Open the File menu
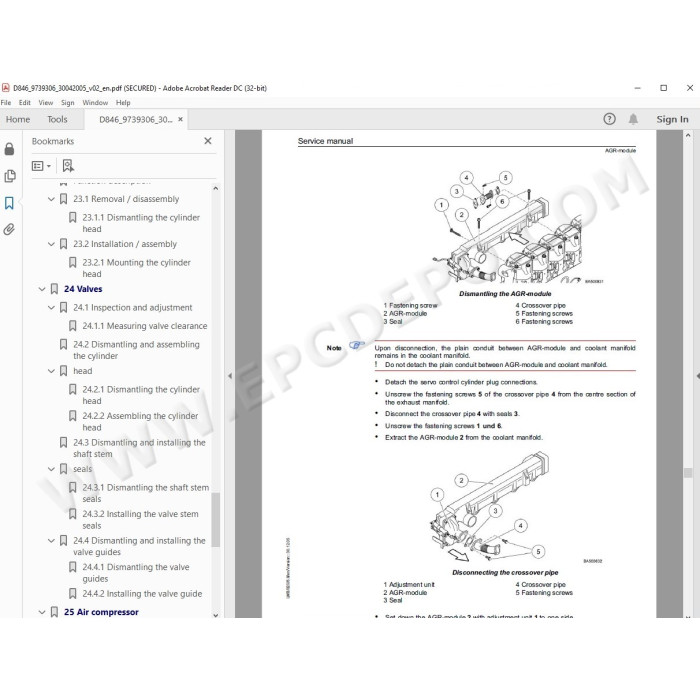This screenshot has width=700, height=700. [6, 103]
